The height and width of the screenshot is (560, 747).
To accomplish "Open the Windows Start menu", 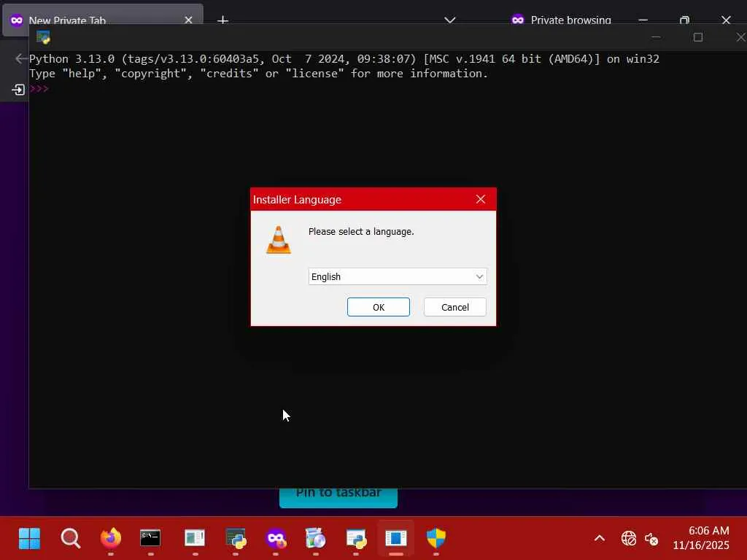I will pos(29,539).
